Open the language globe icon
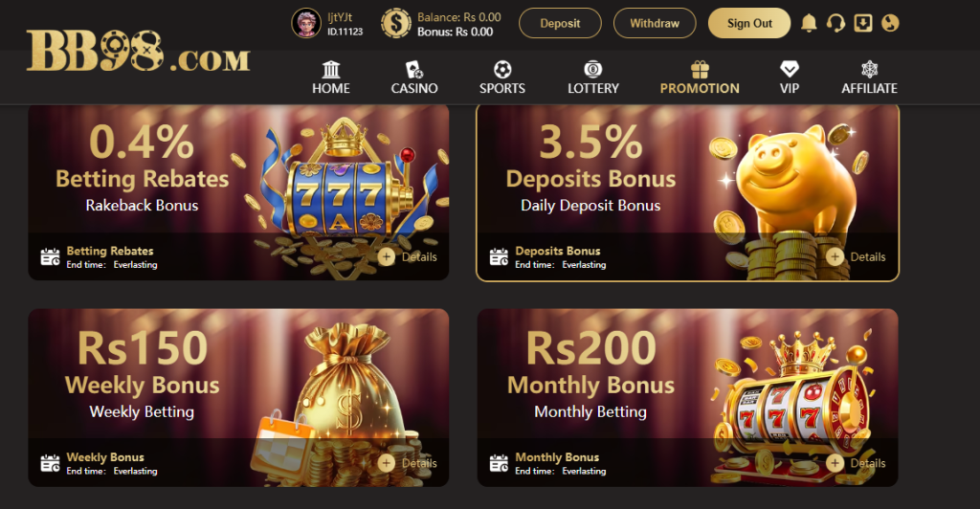The height and width of the screenshot is (509, 980). click(x=890, y=23)
